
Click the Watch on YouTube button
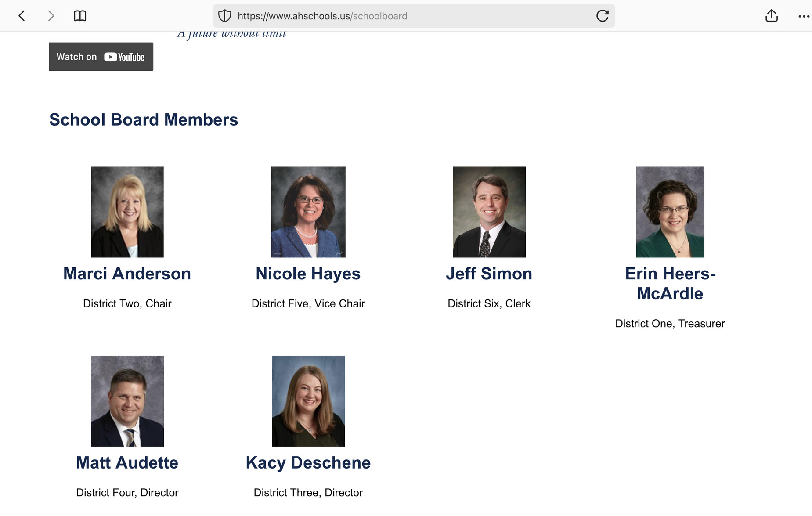point(101,57)
